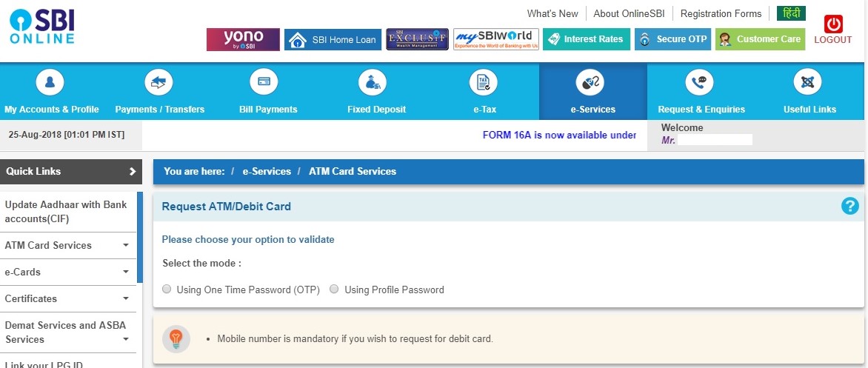Image resolution: width=868 pixels, height=368 pixels.
Task: Select Using Profile Password radio button
Action: coord(334,289)
